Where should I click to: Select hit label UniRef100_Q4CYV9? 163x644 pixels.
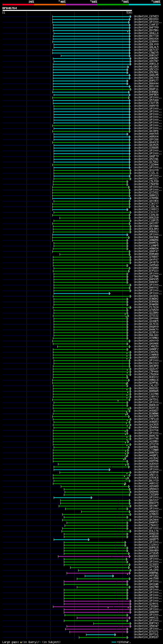(146, 78)
